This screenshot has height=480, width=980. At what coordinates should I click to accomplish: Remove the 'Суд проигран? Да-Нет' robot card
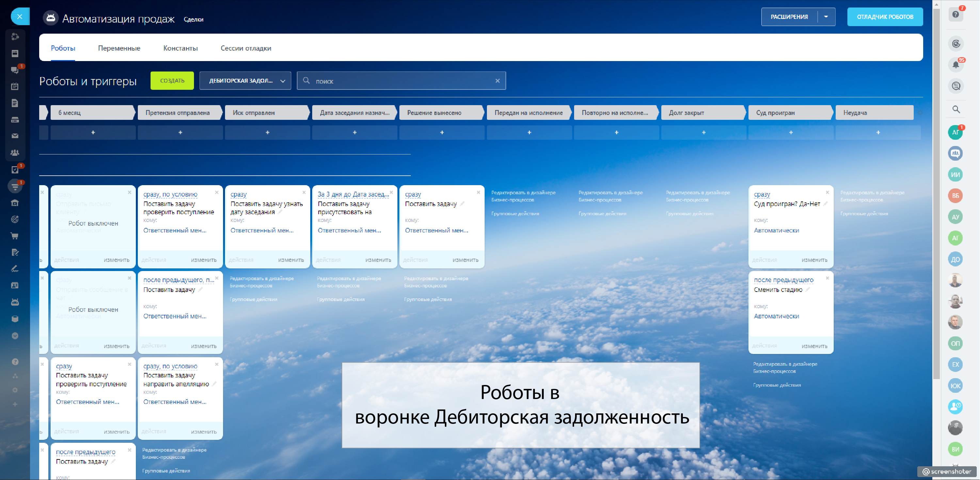tap(827, 192)
